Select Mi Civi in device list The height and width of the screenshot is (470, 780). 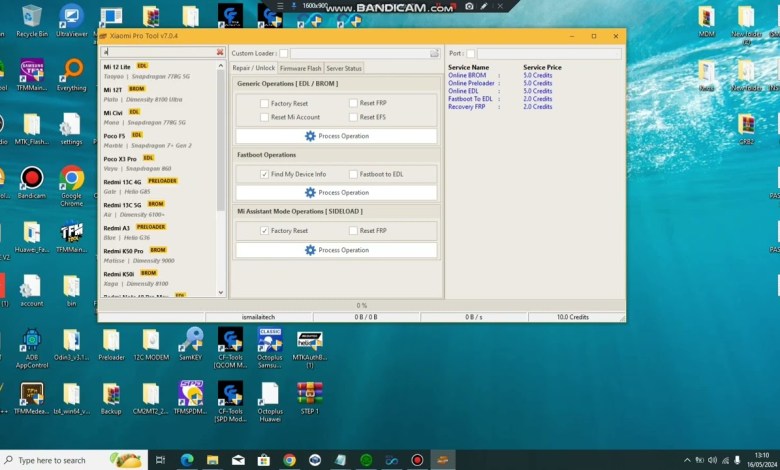coord(159,117)
